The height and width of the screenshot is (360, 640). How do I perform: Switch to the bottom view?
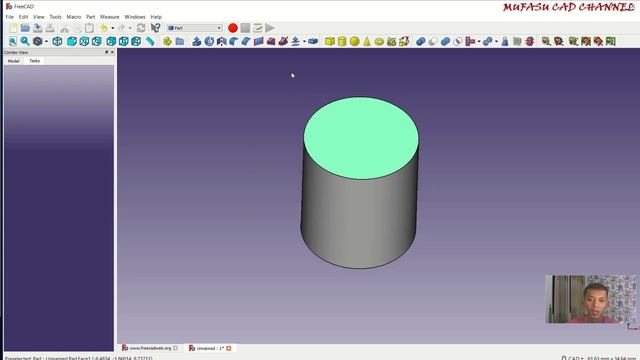pyautogui.click(x=123, y=41)
